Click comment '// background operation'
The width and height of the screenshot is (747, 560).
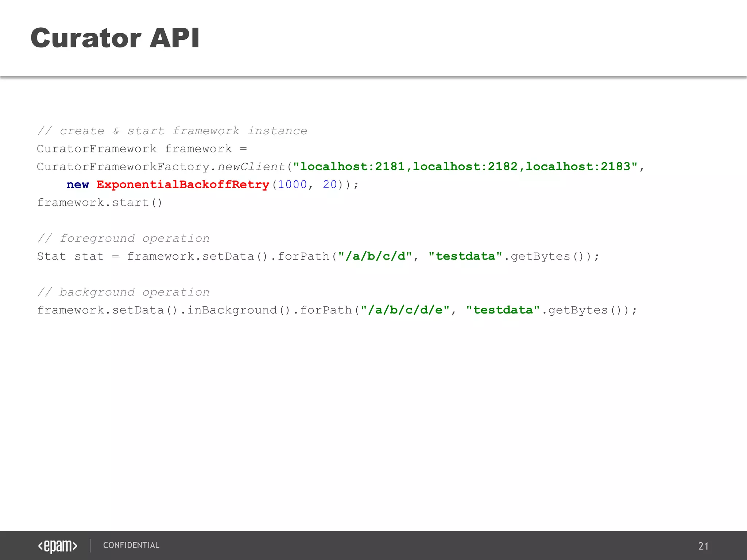[x=123, y=292]
